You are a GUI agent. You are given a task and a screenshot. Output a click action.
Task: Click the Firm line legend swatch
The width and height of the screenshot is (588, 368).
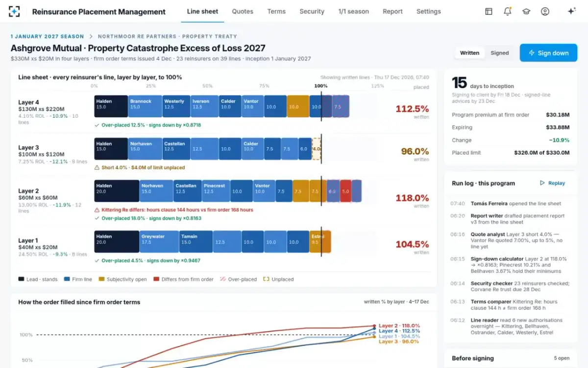67,279
